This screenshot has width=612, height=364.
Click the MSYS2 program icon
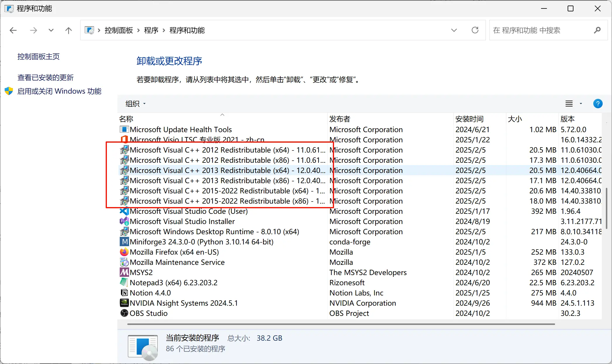click(x=124, y=272)
